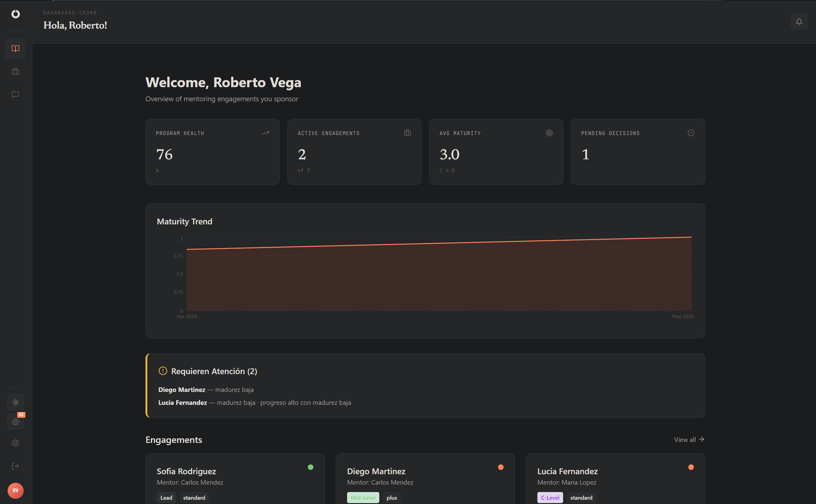Click the May 2026 axis label

683,316
